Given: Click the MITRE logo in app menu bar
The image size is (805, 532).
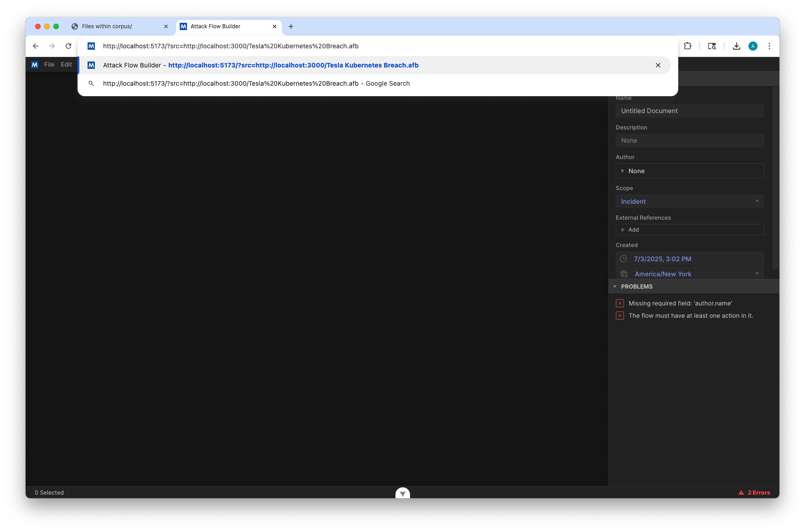Looking at the screenshot, I should click(35, 65).
